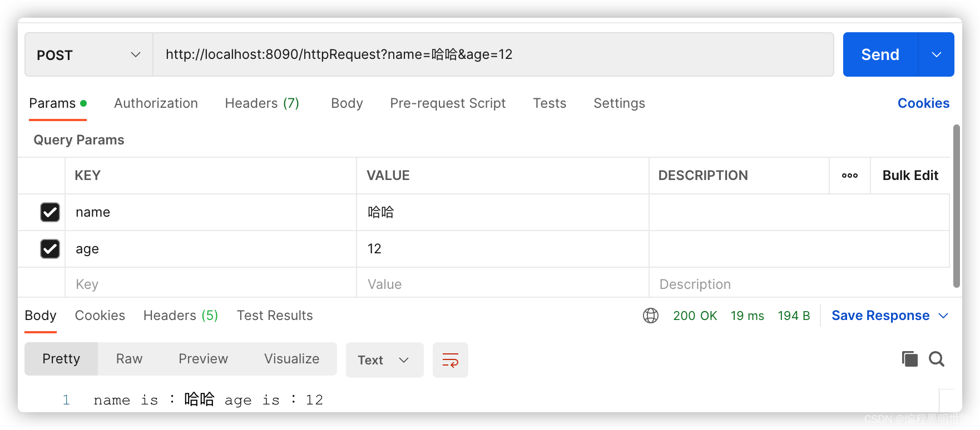Open search in response with magnifier icon

click(937, 359)
